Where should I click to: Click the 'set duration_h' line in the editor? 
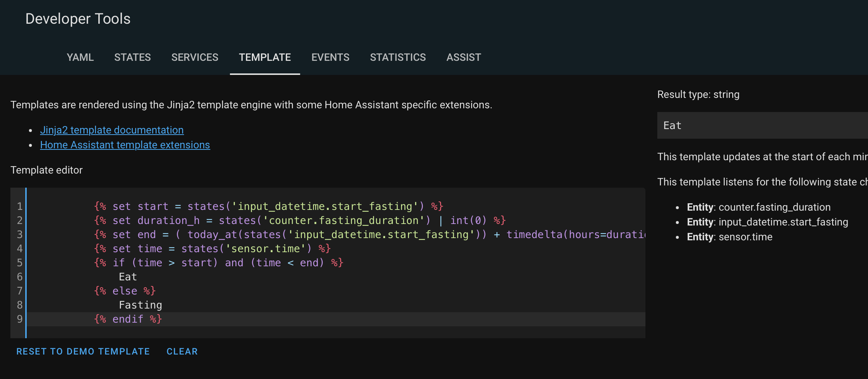tap(300, 221)
